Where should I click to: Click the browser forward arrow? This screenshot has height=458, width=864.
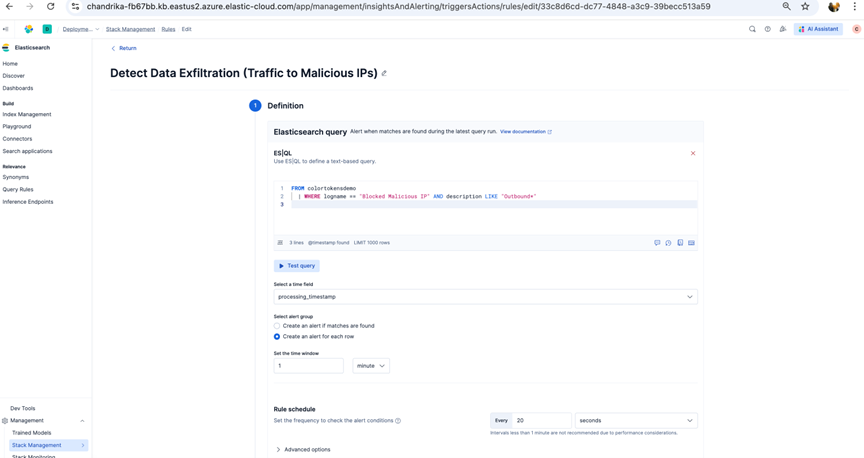30,7
